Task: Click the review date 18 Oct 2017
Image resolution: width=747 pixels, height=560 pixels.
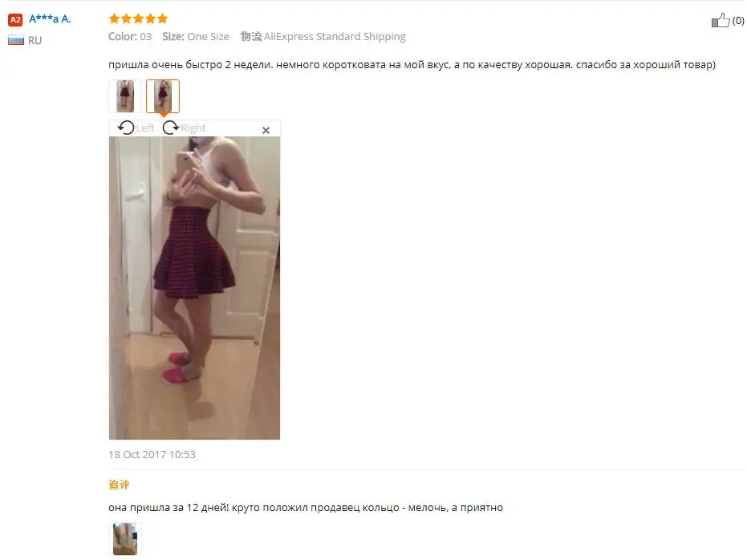Action: [152, 455]
